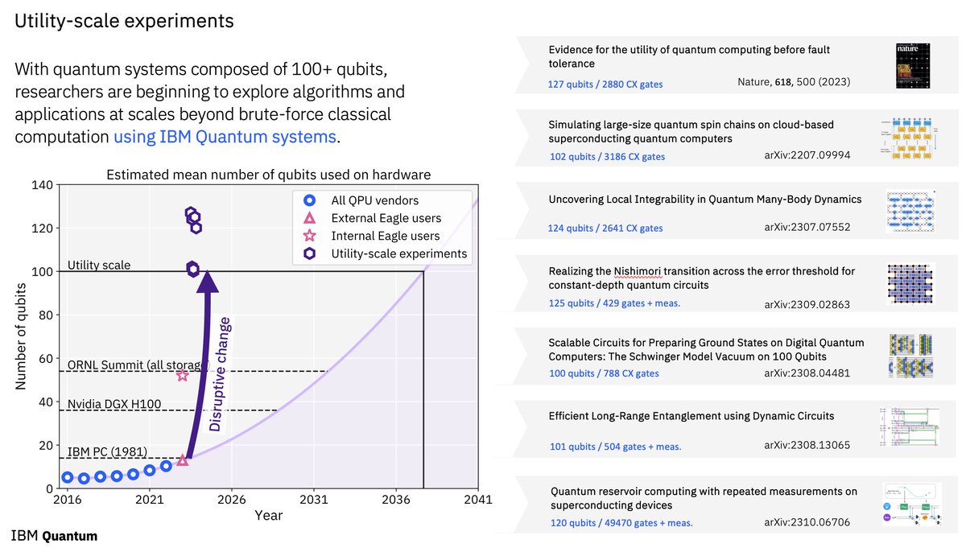Click the pink triangle data point on chart
This screenshot has height=560, width=966.
[183, 460]
